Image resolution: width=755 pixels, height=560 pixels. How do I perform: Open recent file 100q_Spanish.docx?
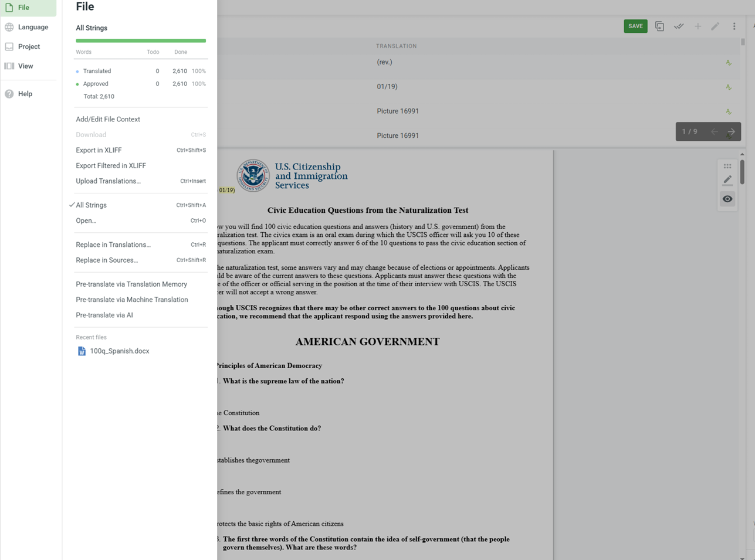119,351
